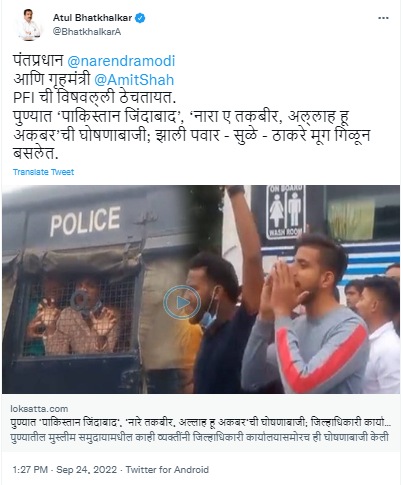This screenshot has width=403, height=485.
Task: Open the @narendramodi mention
Action: coord(121,61)
